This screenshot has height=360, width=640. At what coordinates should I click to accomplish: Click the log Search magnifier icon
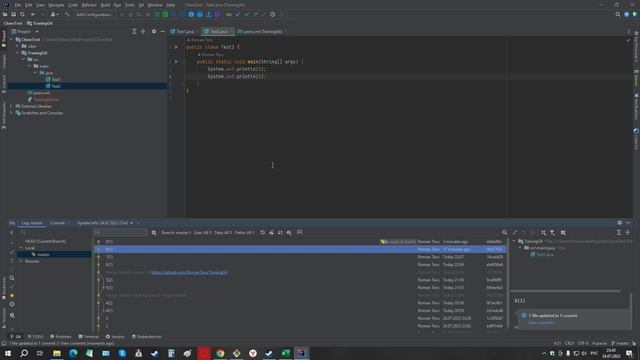point(504,232)
